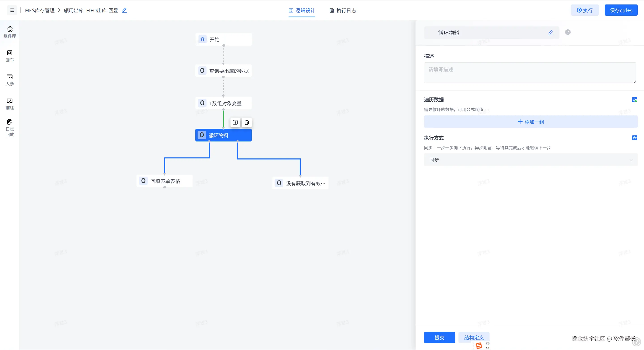Screen dimensions: 644x350
Task: Switch to the 逻辑设计 tab
Action: click(x=302, y=11)
